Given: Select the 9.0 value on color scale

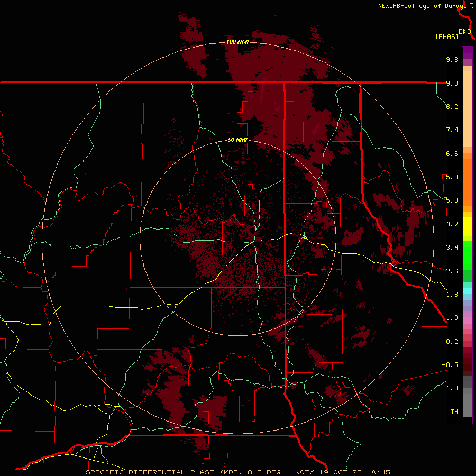Looking at the screenshot, I should tap(452, 83).
